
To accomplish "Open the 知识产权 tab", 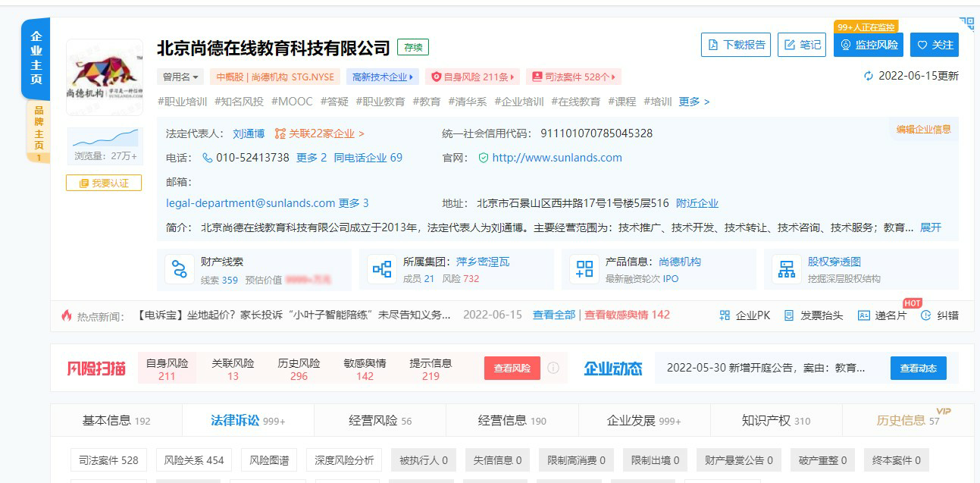I will click(x=775, y=420).
